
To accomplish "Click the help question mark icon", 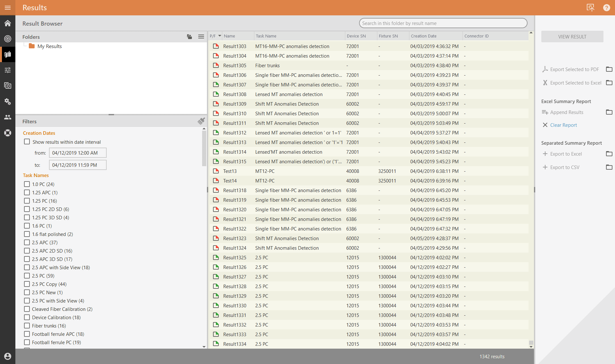I will click(x=606, y=8).
